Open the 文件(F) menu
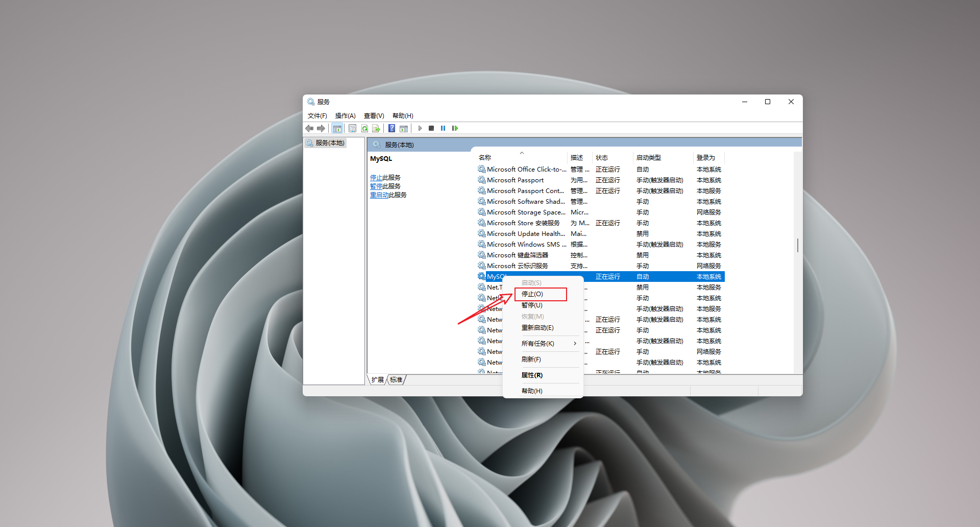Viewport: 980px width, 527px height. click(x=317, y=116)
